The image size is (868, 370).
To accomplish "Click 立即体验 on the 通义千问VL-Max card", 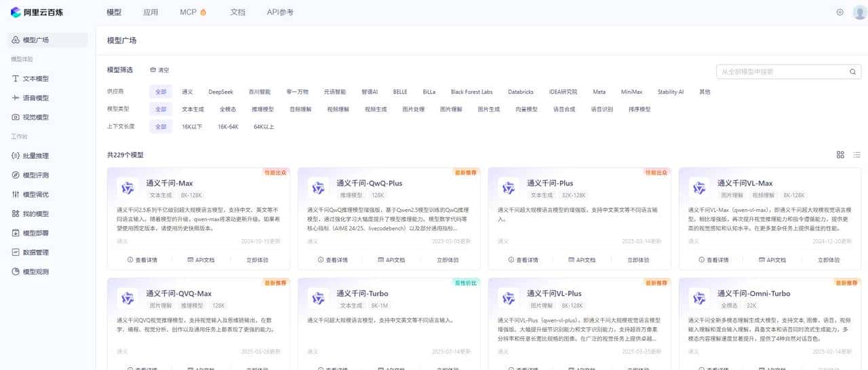I will tap(829, 260).
